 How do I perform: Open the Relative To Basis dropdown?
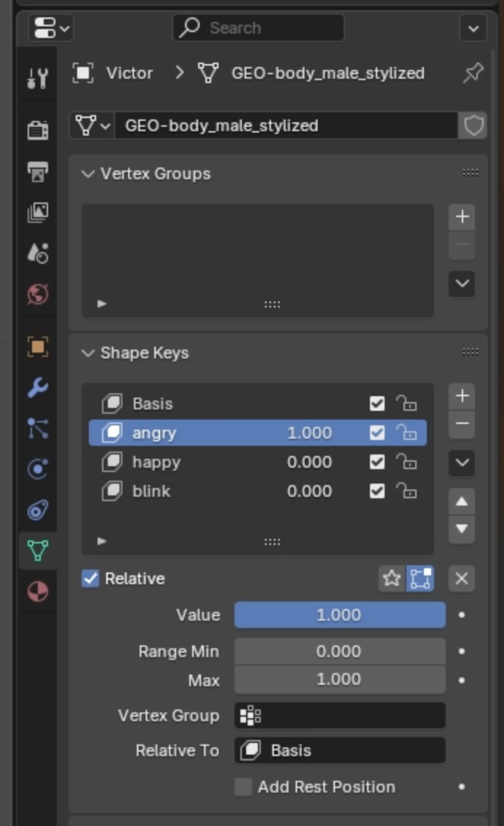tap(339, 750)
